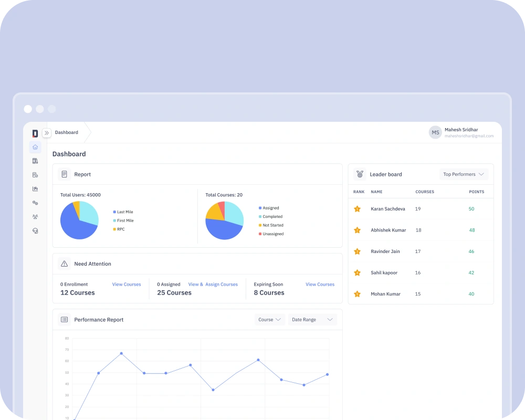Click the Unassigned legend color swatch
The width and height of the screenshot is (525, 420).
tap(260, 234)
